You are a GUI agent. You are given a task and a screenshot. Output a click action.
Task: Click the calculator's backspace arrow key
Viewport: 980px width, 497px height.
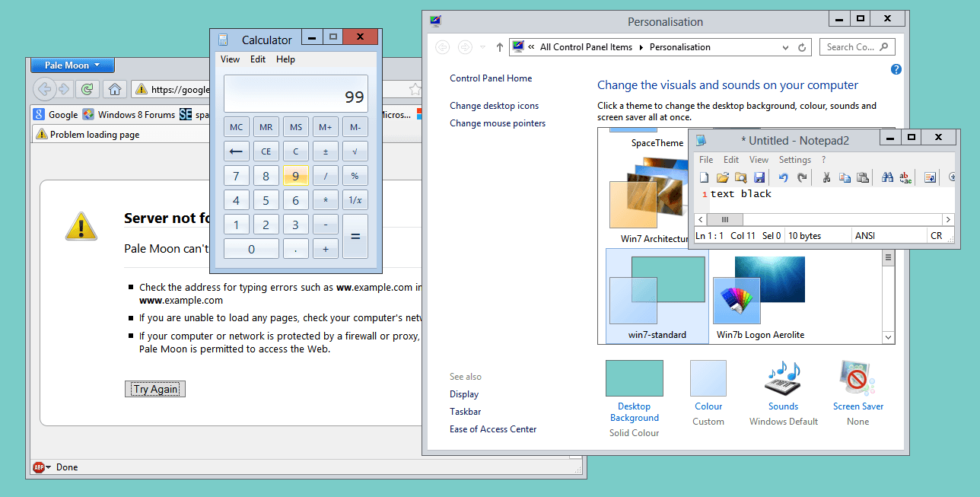(x=236, y=151)
